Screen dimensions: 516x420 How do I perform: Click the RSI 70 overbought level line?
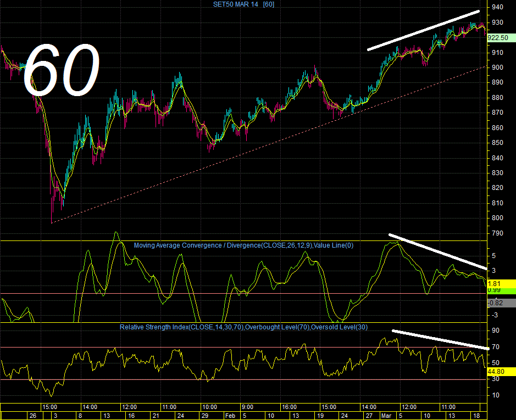point(243,348)
